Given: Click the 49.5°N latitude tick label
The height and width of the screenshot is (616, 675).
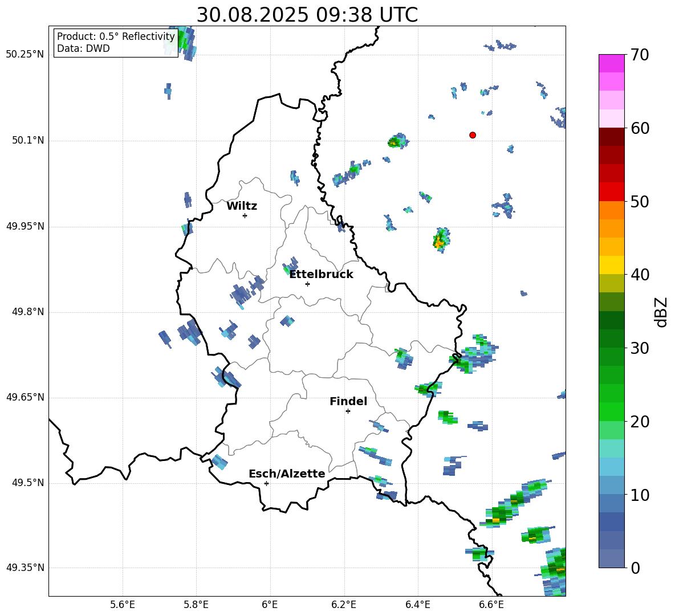Looking at the screenshot, I should pos(27,483).
